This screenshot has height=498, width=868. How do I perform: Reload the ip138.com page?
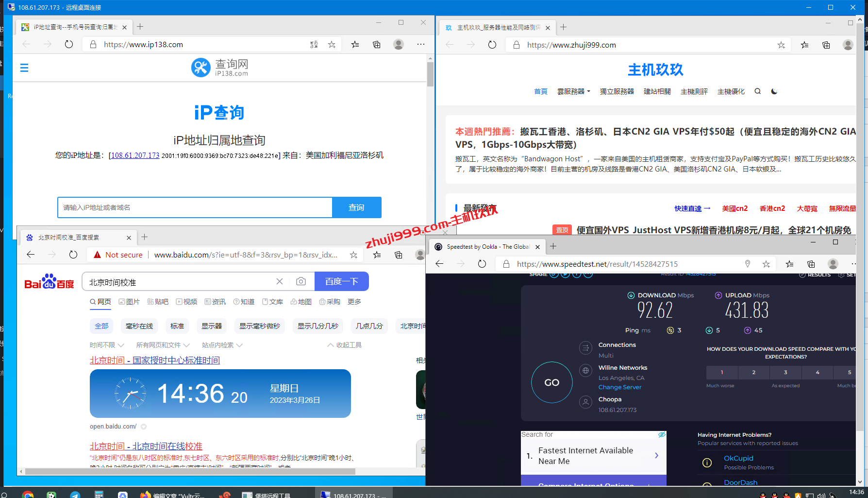(x=69, y=44)
